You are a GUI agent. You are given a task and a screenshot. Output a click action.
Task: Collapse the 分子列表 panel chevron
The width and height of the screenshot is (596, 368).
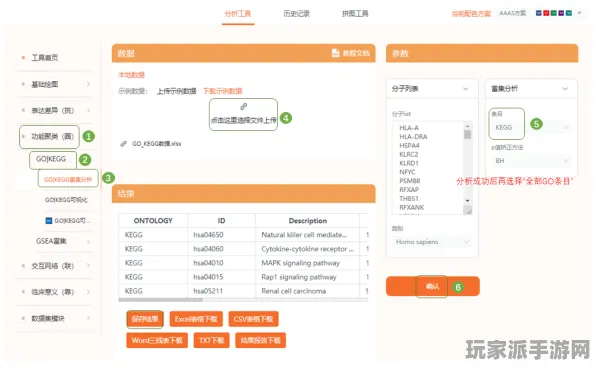point(466,89)
